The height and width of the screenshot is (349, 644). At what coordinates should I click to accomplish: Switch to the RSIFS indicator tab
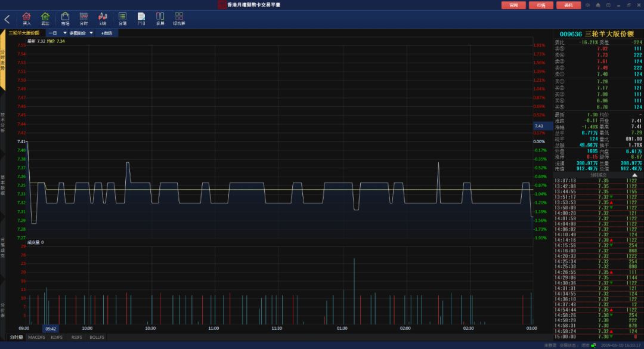pos(77,337)
